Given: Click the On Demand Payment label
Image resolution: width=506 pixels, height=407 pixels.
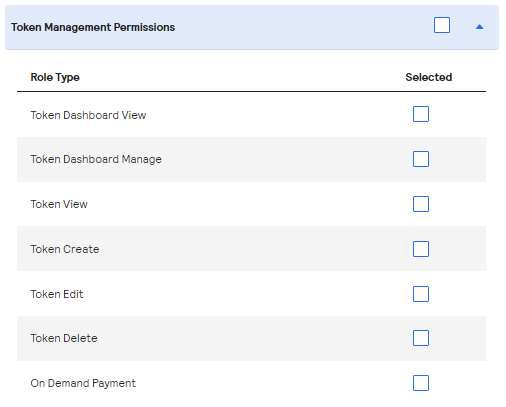Looking at the screenshot, I should pyautogui.click(x=83, y=383).
